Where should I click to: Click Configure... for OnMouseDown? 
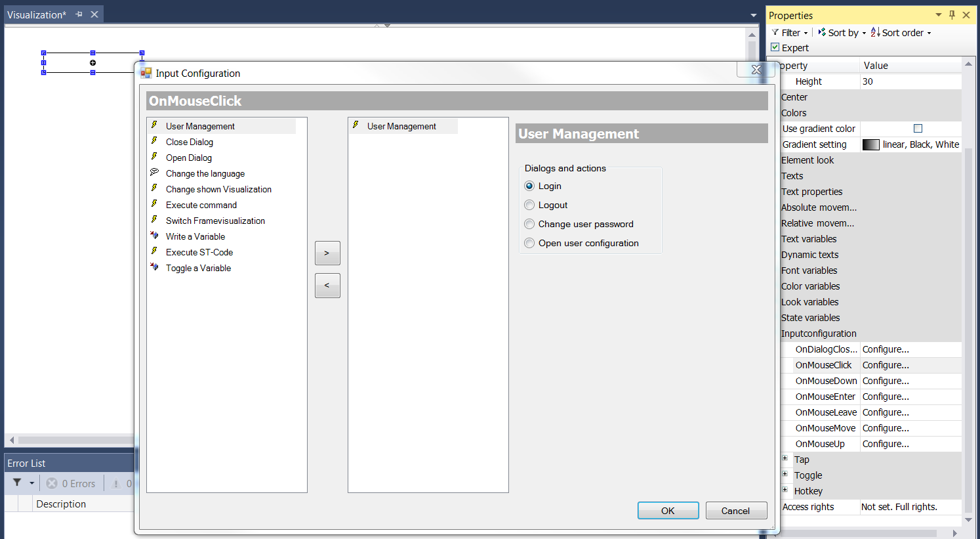910,381
